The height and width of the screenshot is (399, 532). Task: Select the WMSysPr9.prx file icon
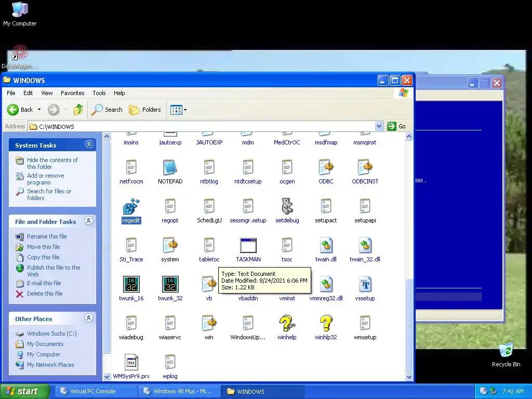[131, 362]
